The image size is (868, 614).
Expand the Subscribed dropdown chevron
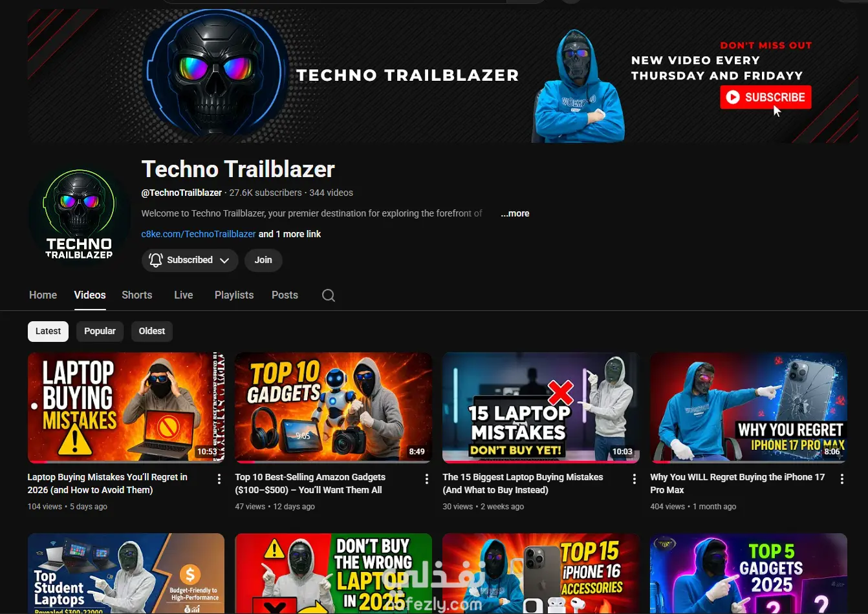click(x=224, y=260)
